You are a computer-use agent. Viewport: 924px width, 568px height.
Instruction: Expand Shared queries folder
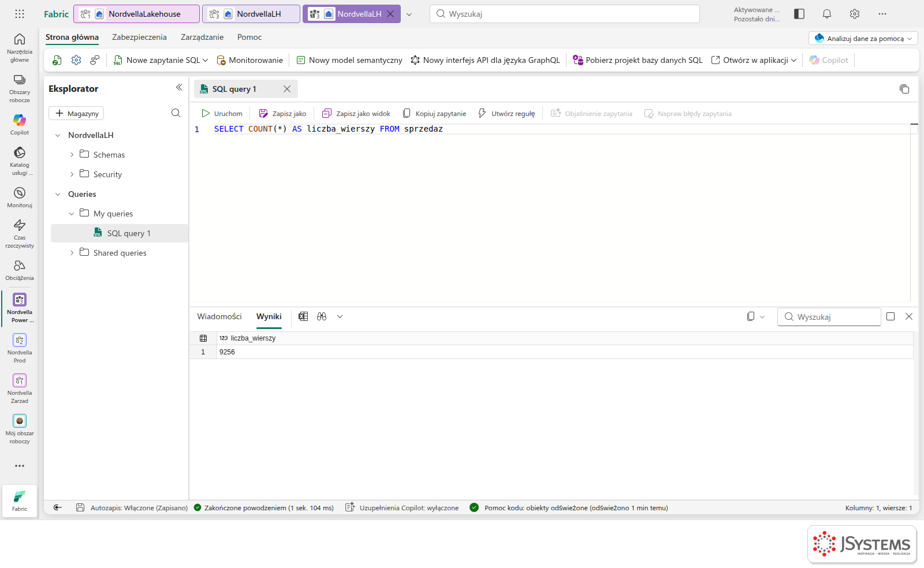pos(72,253)
